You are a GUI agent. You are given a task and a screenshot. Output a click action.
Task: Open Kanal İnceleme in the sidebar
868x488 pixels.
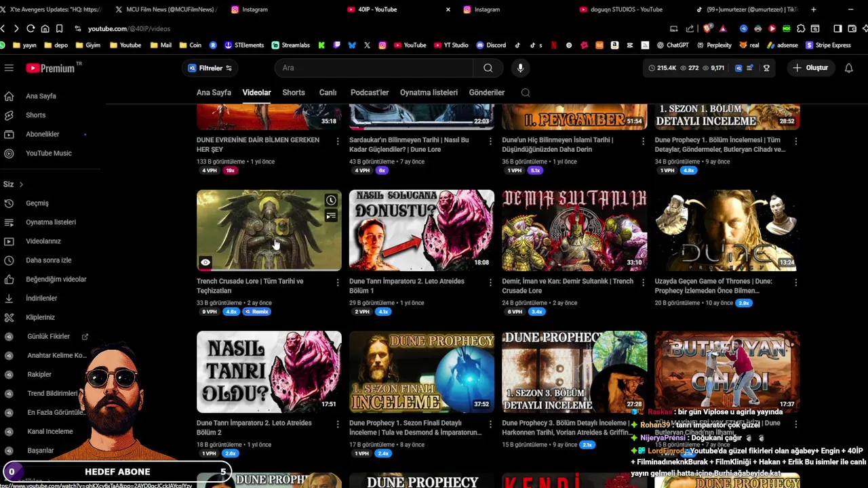(50, 431)
